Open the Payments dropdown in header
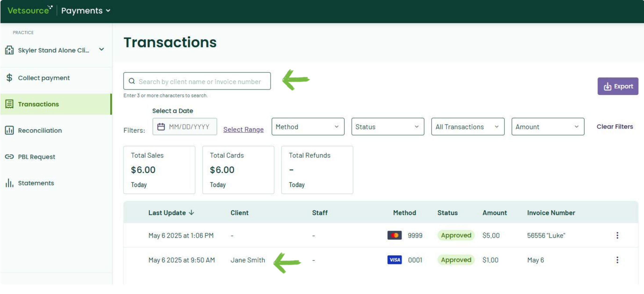The image size is (644, 294). click(86, 11)
